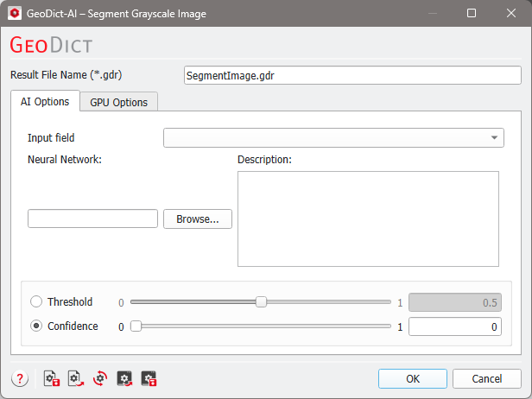Click the Confidence slider handle
Viewport: 532px width, 399px height.
tap(136, 326)
